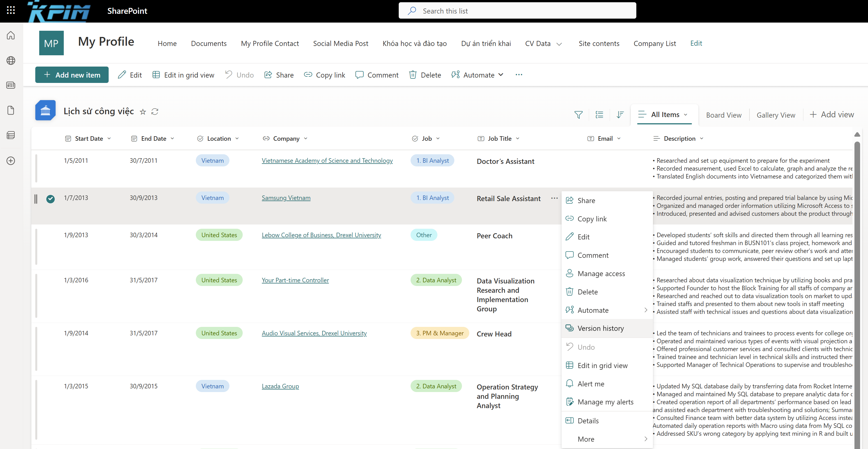
Task: Open My sites globe icon
Action: (x=11, y=60)
